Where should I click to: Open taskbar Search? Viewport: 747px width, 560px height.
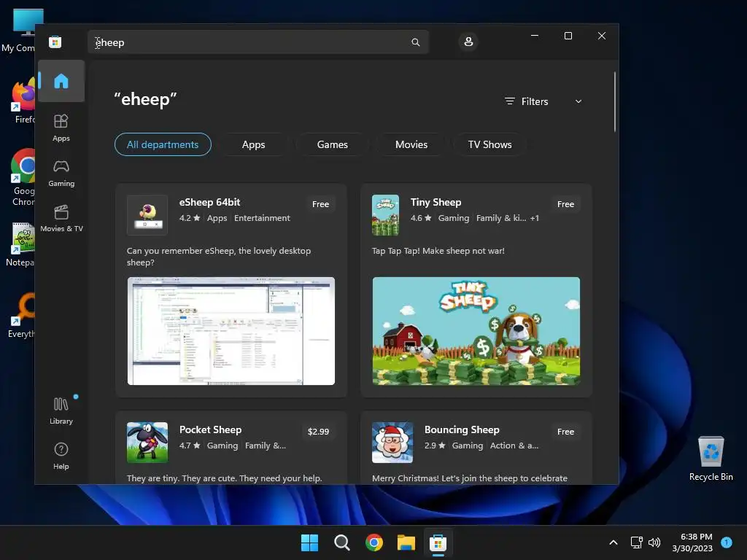(x=341, y=542)
